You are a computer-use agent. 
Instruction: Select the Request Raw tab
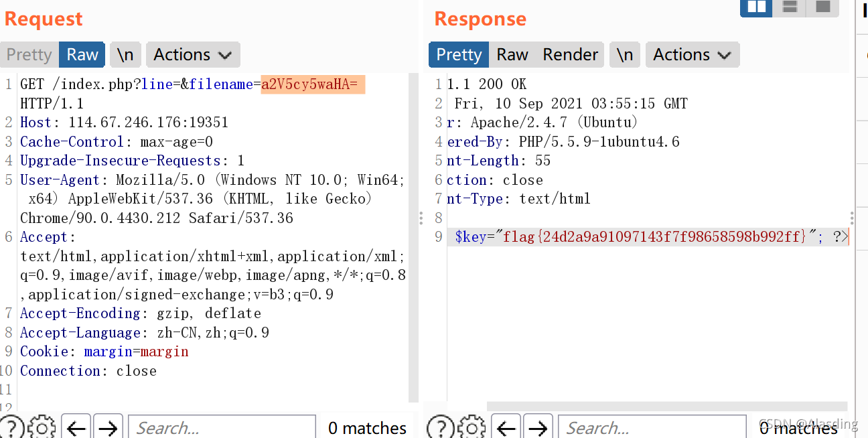82,55
